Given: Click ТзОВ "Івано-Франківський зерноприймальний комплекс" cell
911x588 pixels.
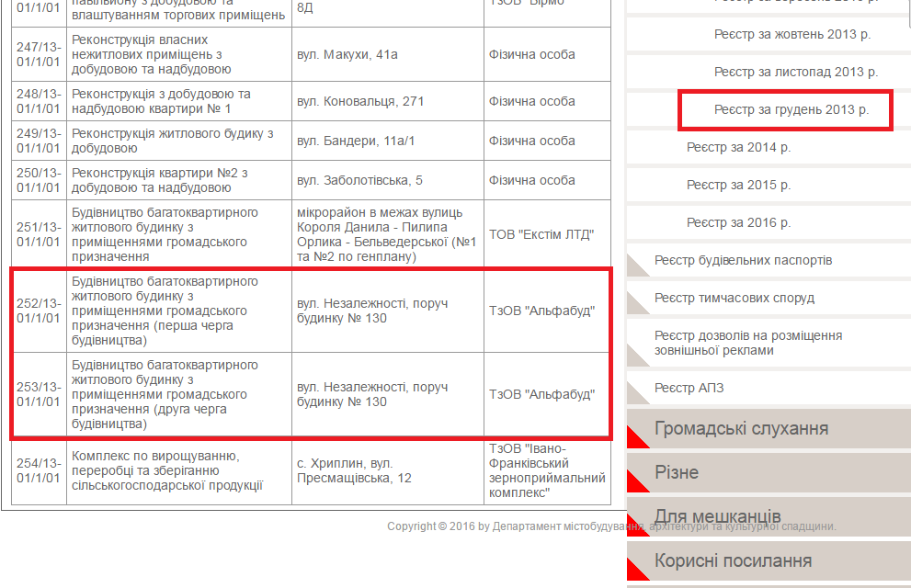Looking at the screenshot, I should pyautogui.click(x=547, y=470).
